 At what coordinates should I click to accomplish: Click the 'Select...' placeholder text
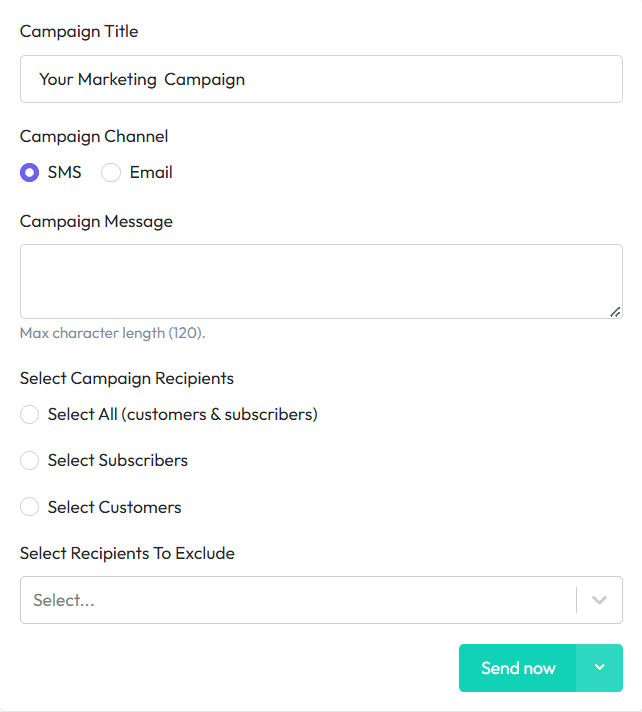point(65,600)
